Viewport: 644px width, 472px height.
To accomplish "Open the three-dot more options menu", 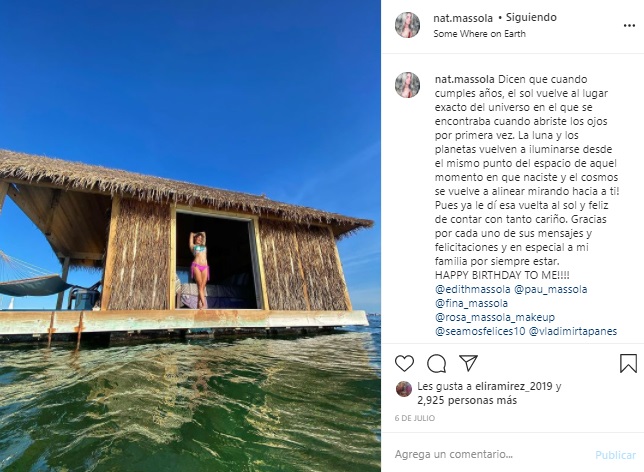I will (629, 25).
